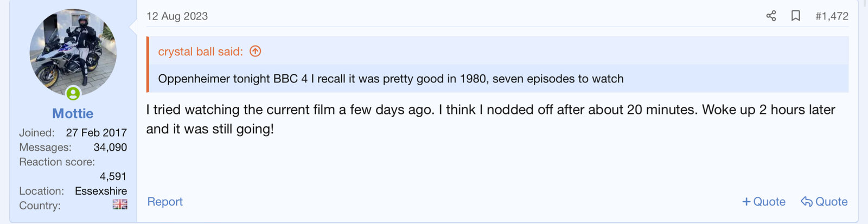Jump to the original post via the up-arrow icon
The image size is (868, 224).
[255, 51]
